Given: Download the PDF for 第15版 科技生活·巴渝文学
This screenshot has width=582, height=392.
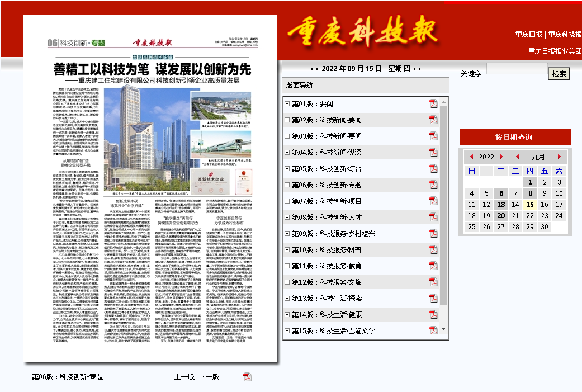Looking at the screenshot, I should 433,330.
